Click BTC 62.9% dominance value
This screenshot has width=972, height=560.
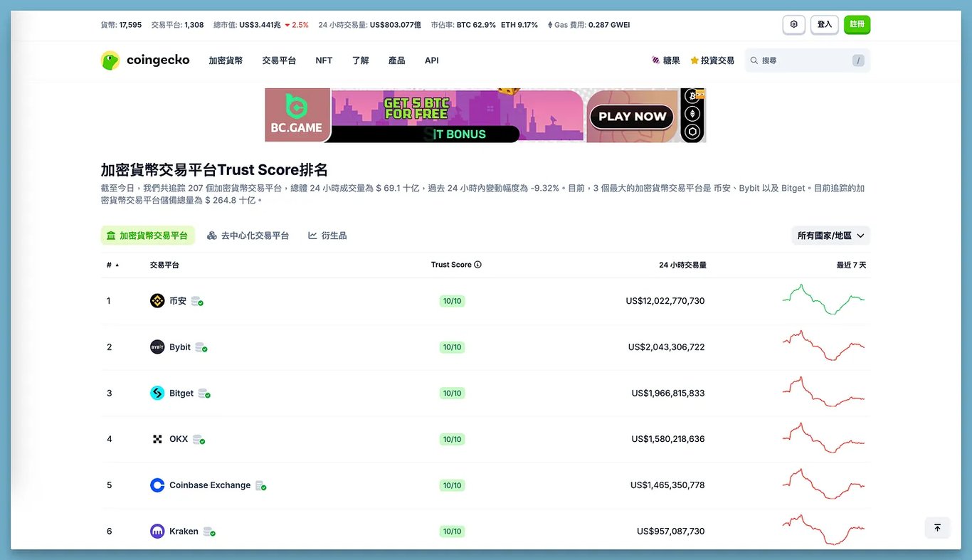(x=476, y=25)
